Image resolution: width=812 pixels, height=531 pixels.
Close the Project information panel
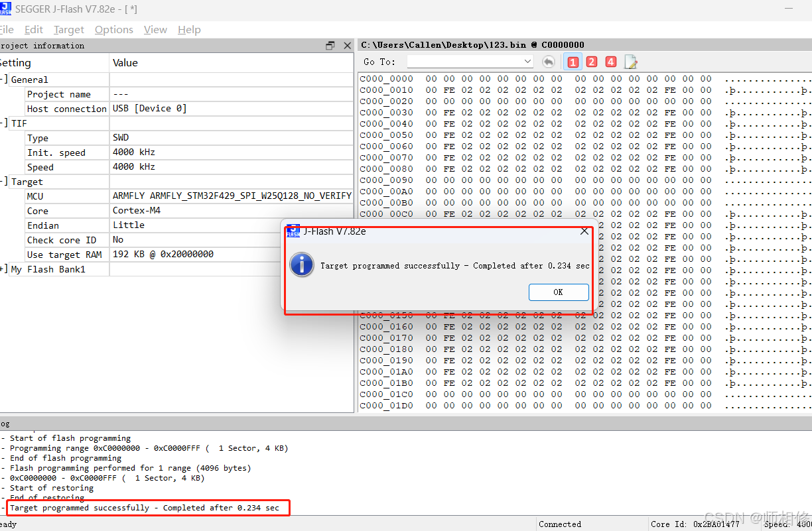click(x=347, y=46)
